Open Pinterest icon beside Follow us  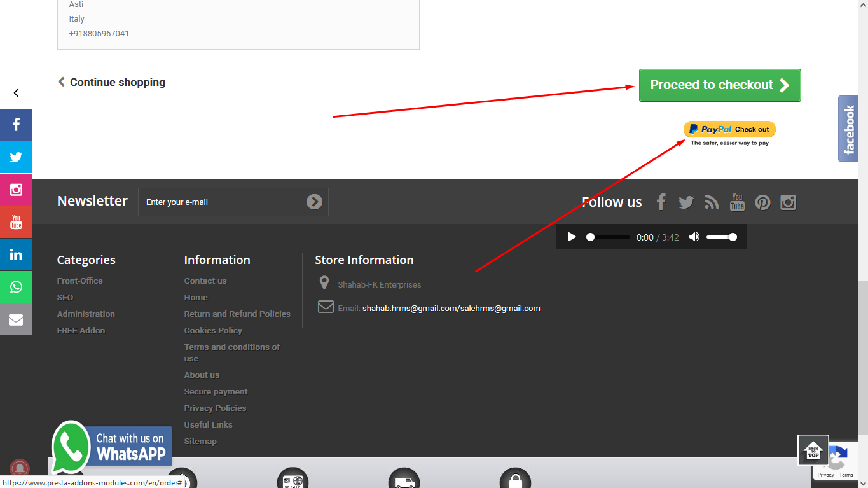(762, 202)
